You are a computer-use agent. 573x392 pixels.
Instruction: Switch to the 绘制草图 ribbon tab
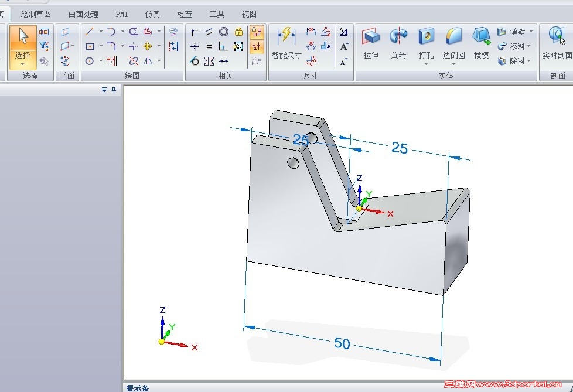(x=36, y=14)
